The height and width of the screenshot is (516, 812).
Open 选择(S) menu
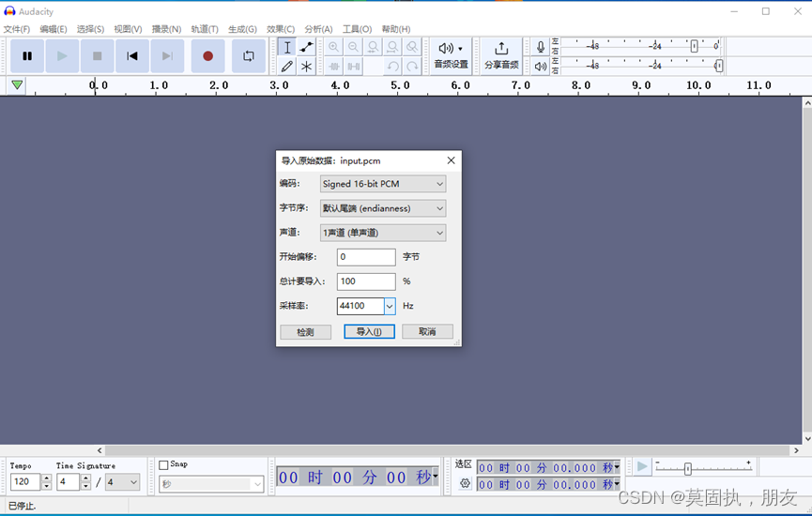tap(90, 29)
